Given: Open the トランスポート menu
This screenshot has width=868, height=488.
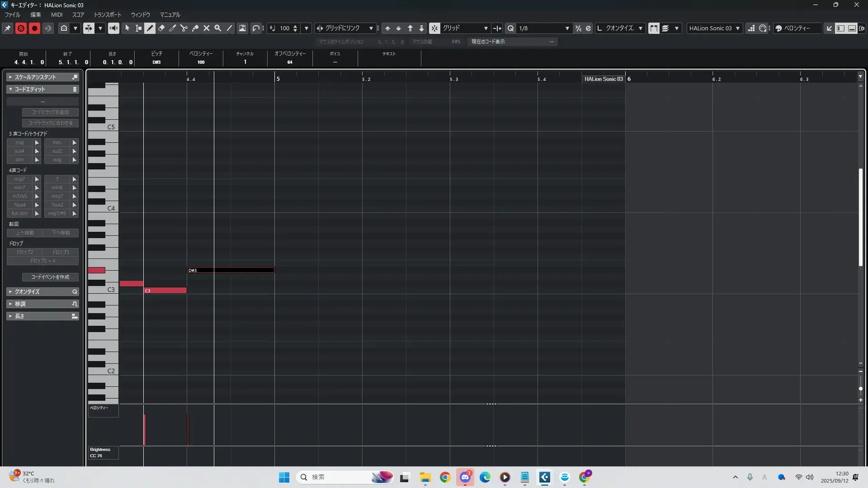Looking at the screenshot, I should [108, 14].
